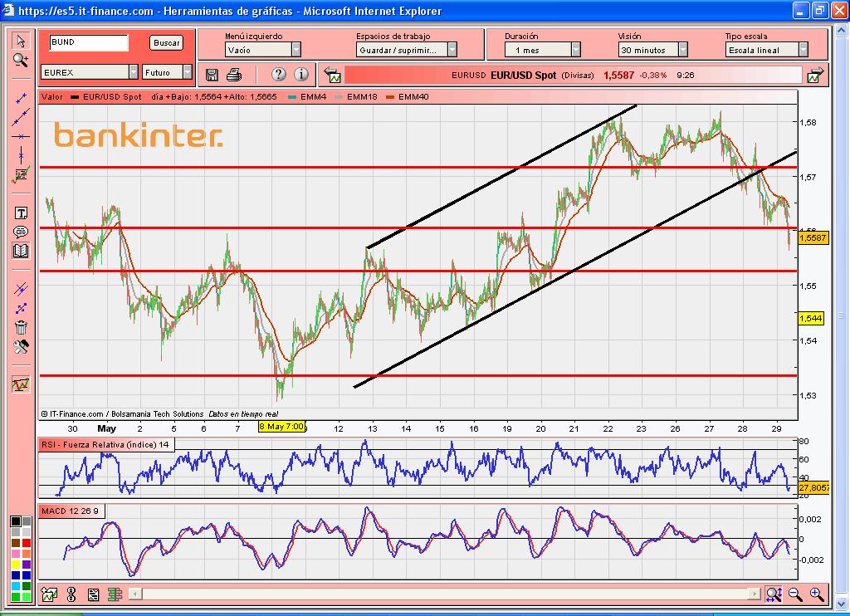The height and width of the screenshot is (616, 850).
Task: Open help with the question mark icon
Action: pyautogui.click(x=278, y=75)
